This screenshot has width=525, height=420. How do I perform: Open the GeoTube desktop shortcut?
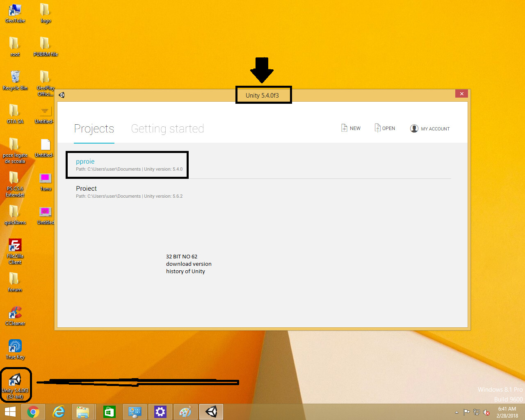(15, 13)
